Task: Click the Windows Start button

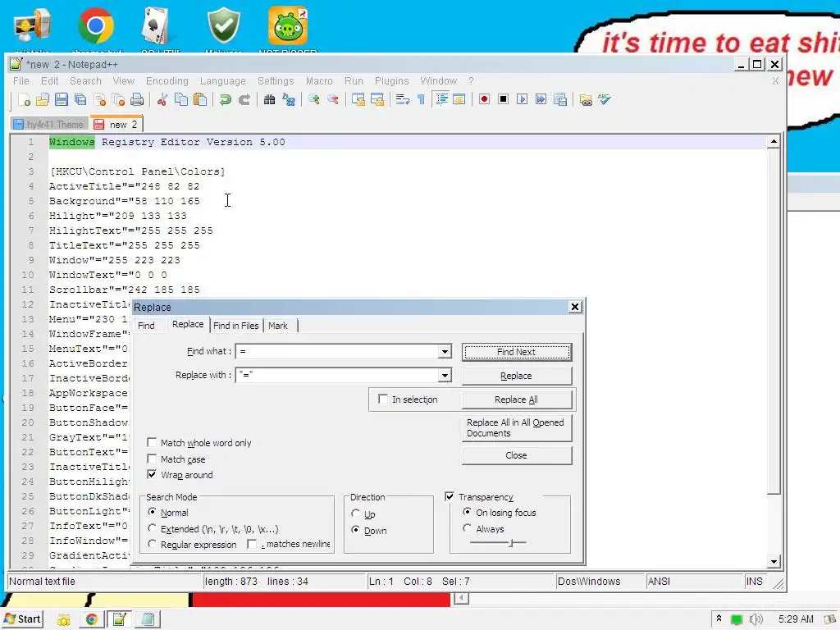Action: coord(22,619)
